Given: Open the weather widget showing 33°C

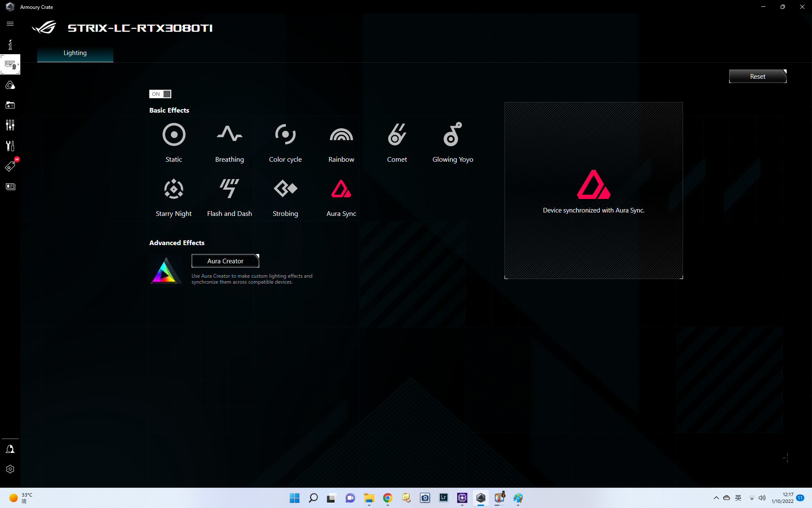Looking at the screenshot, I should click(x=21, y=498).
